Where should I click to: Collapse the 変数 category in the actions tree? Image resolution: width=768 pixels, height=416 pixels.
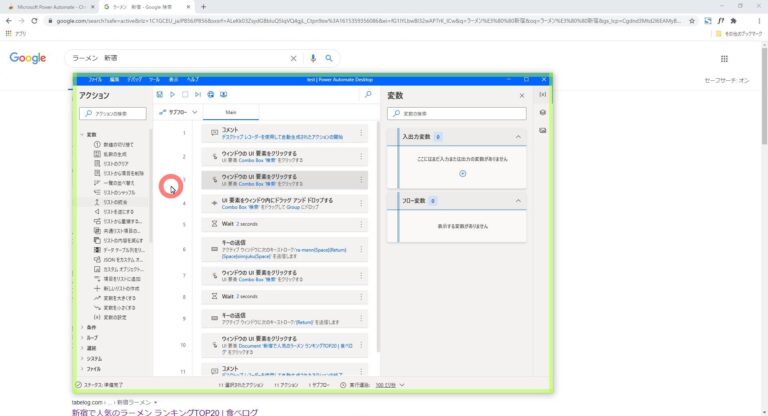(82, 135)
